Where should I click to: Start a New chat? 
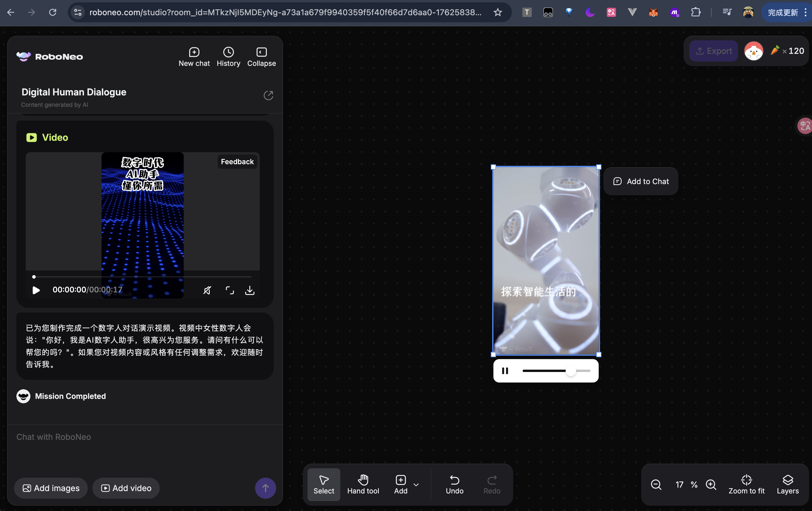point(194,57)
